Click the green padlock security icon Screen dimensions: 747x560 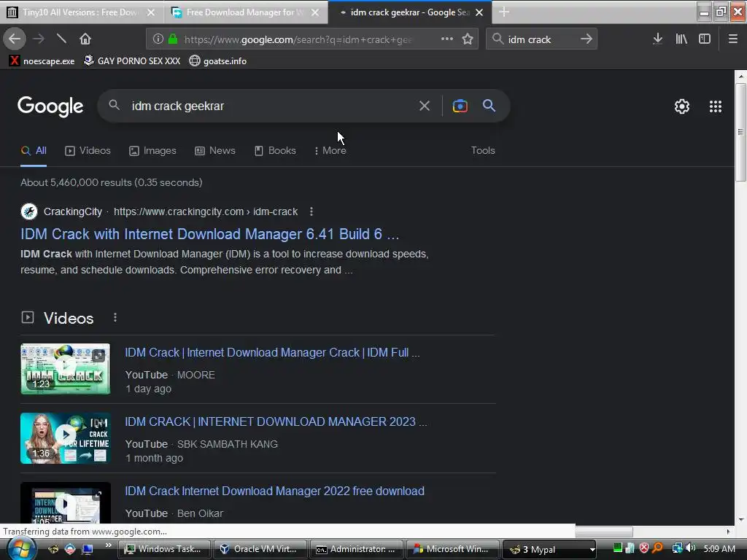[x=173, y=39]
